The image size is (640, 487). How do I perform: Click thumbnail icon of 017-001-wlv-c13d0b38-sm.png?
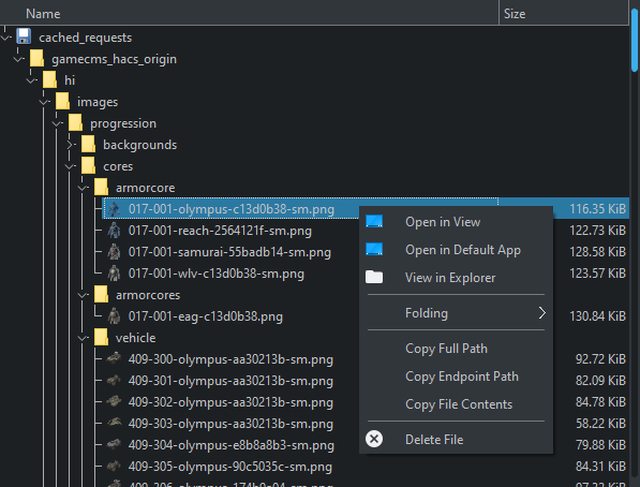click(114, 274)
